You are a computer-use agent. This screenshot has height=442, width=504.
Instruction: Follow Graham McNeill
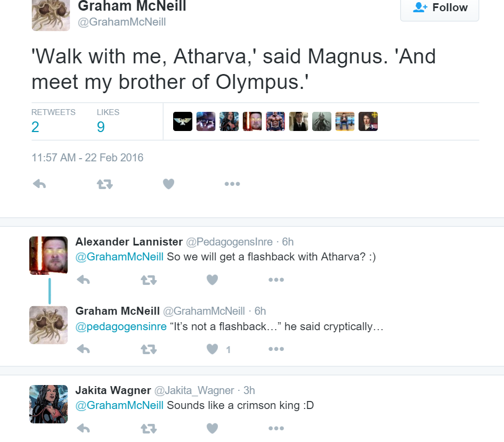pos(440,7)
